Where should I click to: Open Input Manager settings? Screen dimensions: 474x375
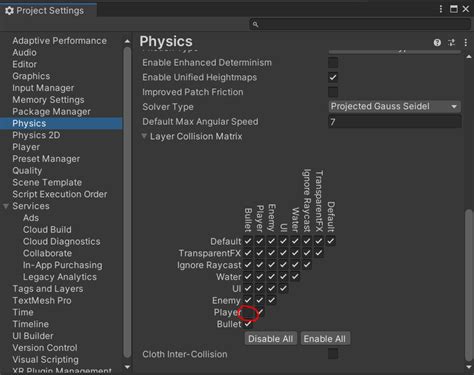coord(43,88)
